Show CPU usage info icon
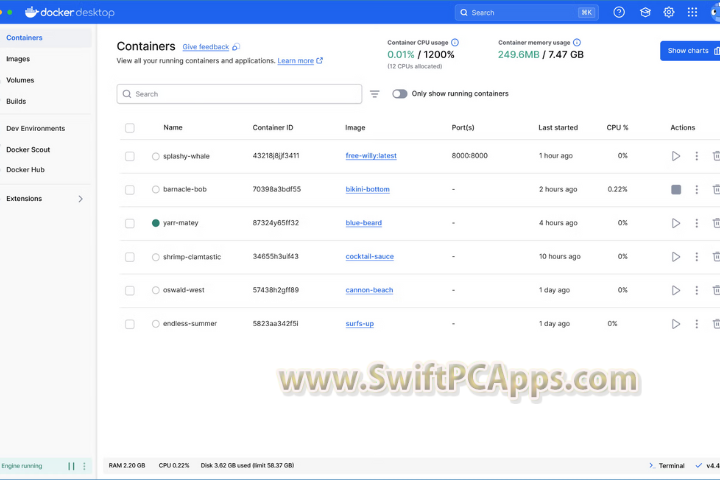This screenshot has height=480, width=720. click(455, 43)
